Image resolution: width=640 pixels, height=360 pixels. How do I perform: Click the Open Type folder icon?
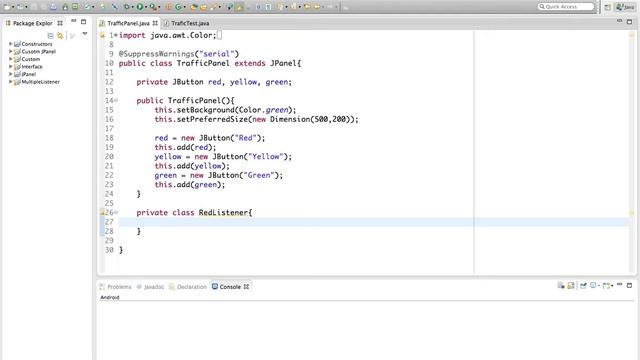pyautogui.click(x=193, y=7)
